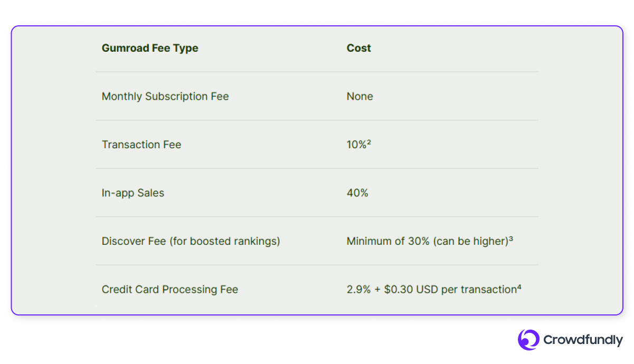This screenshot has width=634, height=364.
Task: Click the Monthly Subscription Fee row label
Action: pos(165,97)
